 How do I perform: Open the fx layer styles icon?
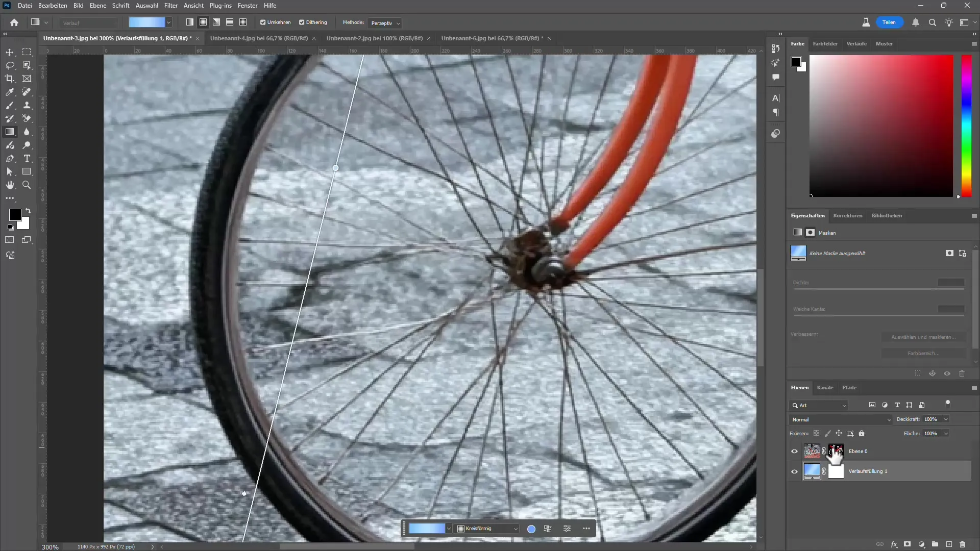(894, 544)
